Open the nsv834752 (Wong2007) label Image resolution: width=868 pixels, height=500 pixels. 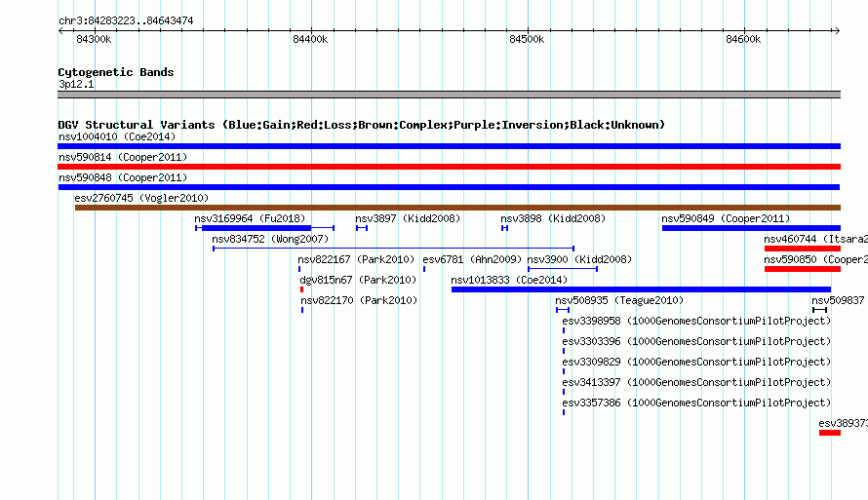(270, 239)
